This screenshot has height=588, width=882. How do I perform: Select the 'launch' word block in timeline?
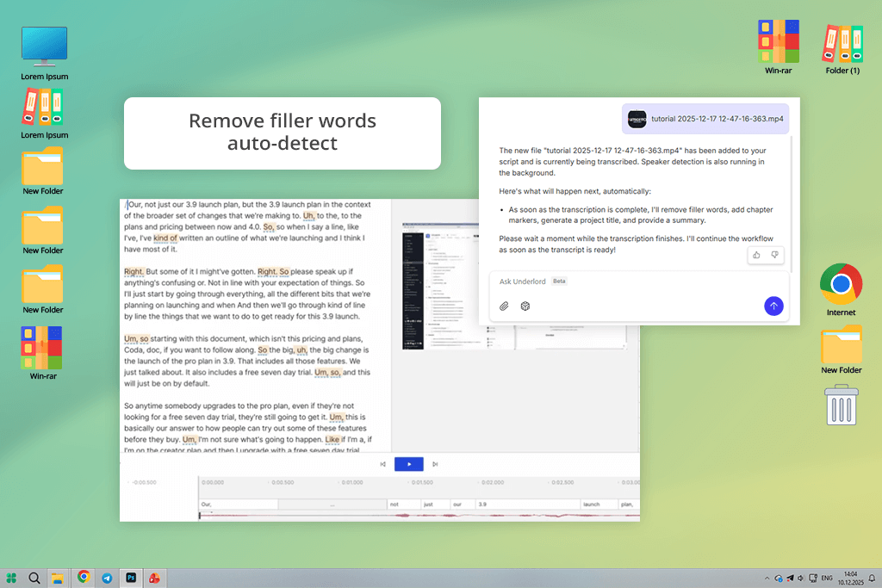click(x=599, y=504)
